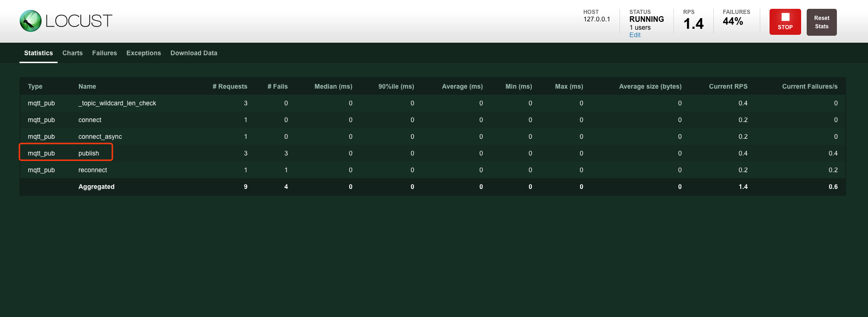Click the connect_async row name

pos(100,136)
